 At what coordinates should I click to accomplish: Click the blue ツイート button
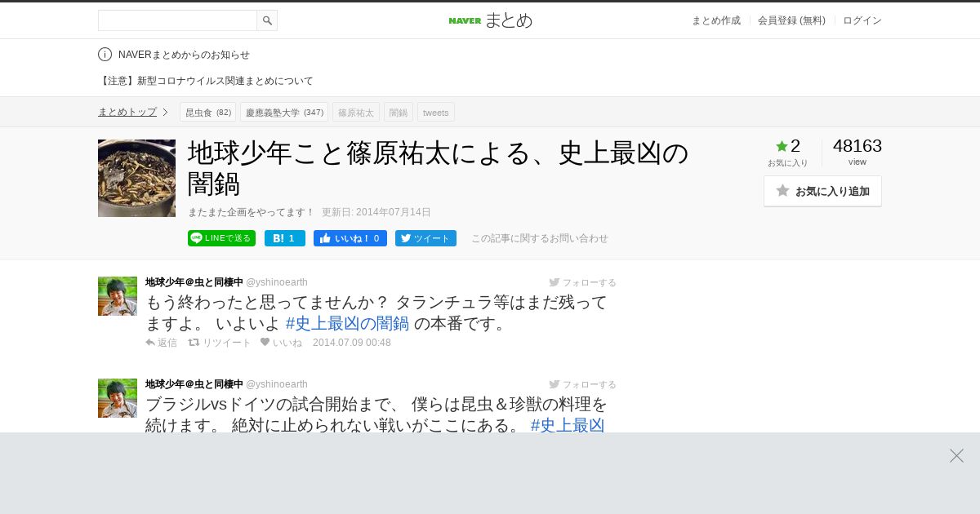(x=425, y=238)
